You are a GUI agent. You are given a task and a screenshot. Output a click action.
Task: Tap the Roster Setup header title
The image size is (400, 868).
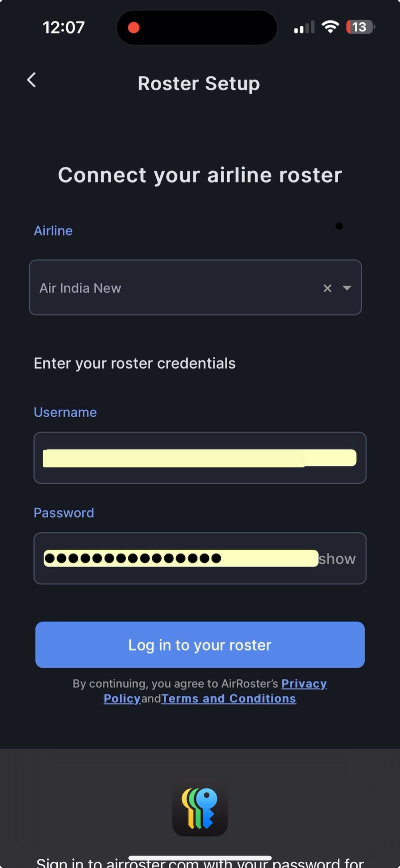[199, 83]
